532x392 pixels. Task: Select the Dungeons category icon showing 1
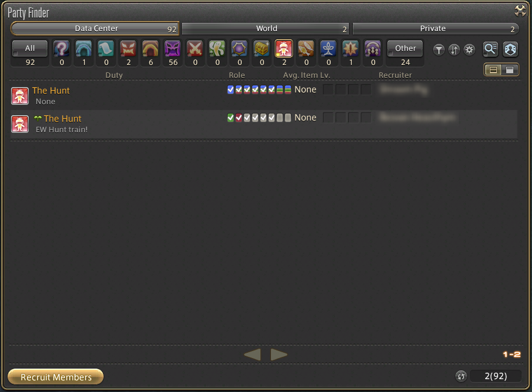pos(84,49)
